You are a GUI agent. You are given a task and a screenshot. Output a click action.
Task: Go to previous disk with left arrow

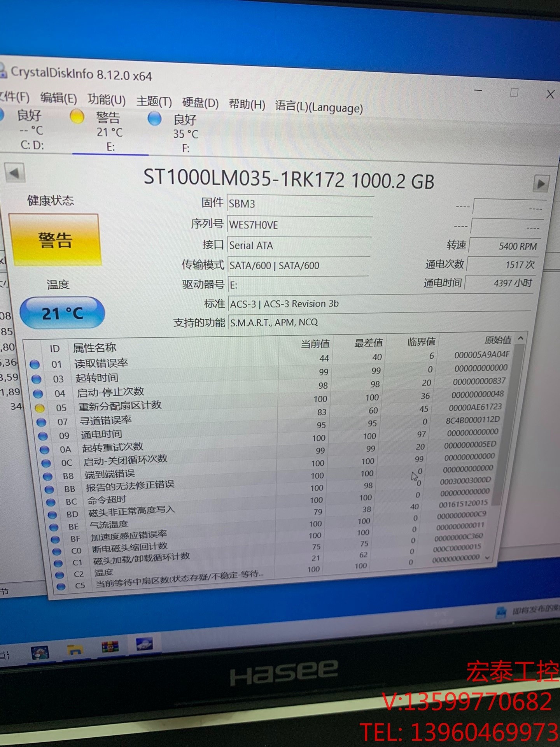pyautogui.click(x=14, y=173)
